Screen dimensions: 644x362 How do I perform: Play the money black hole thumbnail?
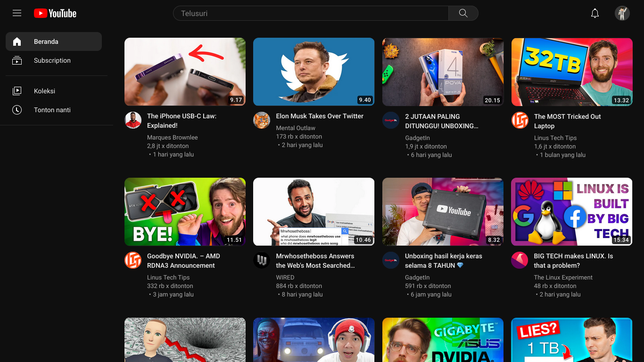point(185,340)
